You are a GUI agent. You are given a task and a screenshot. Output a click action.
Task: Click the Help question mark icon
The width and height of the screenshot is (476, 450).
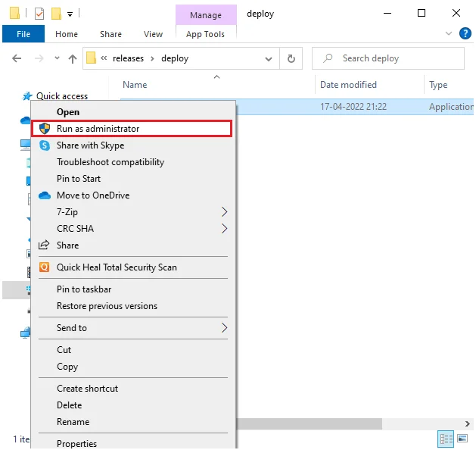[x=465, y=33]
